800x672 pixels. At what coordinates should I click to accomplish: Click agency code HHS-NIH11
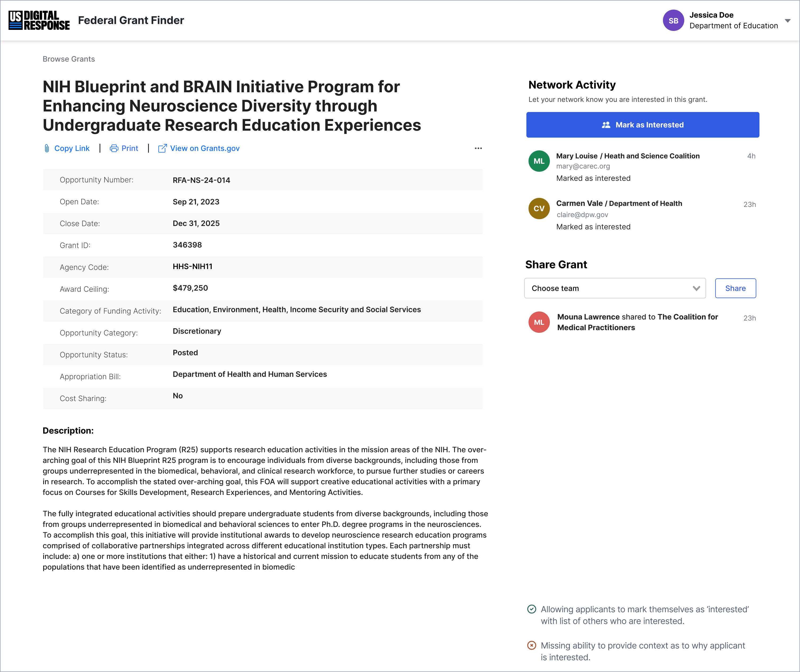(193, 266)
